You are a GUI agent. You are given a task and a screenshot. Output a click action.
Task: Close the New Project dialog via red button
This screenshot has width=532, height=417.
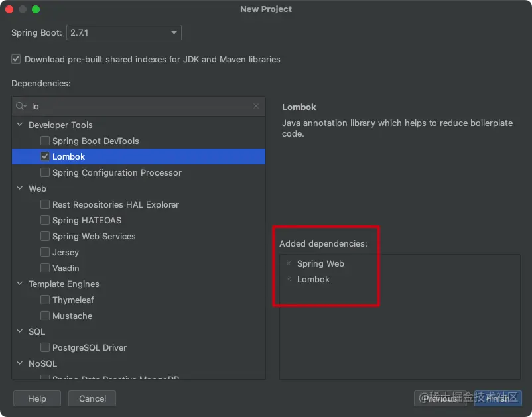[9, 9]
